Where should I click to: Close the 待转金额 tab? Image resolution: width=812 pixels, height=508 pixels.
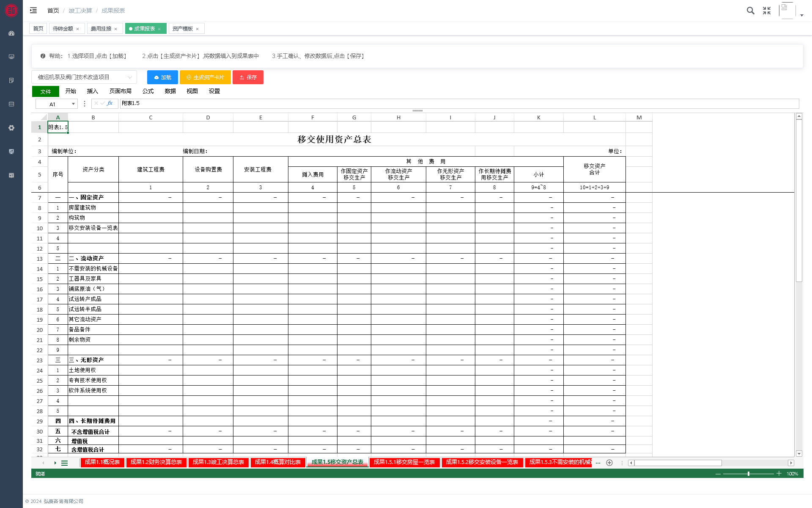point(77,29)
